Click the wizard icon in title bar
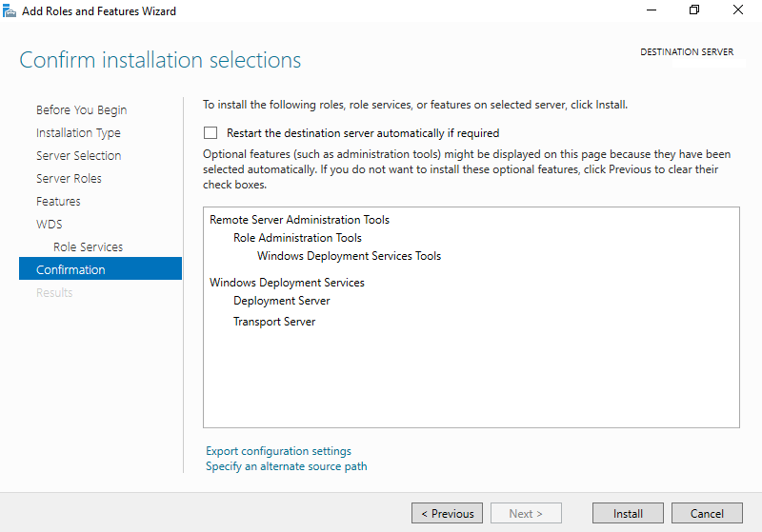The image size is (762, 532). pos(10,10)
